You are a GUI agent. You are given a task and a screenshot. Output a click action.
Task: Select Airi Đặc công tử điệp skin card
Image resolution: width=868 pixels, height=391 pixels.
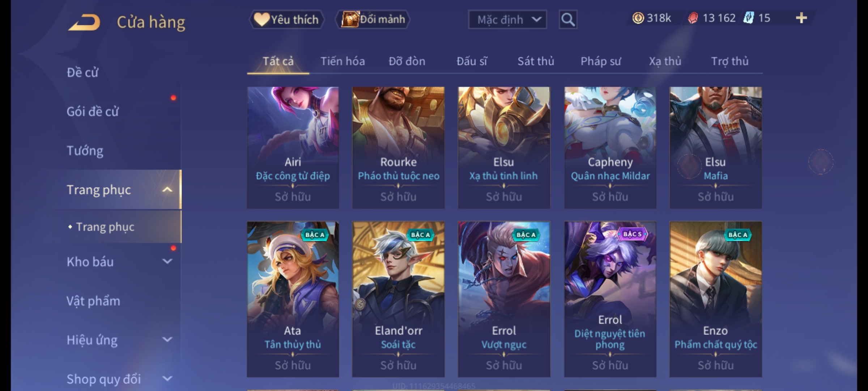click(x=293, y=147)
